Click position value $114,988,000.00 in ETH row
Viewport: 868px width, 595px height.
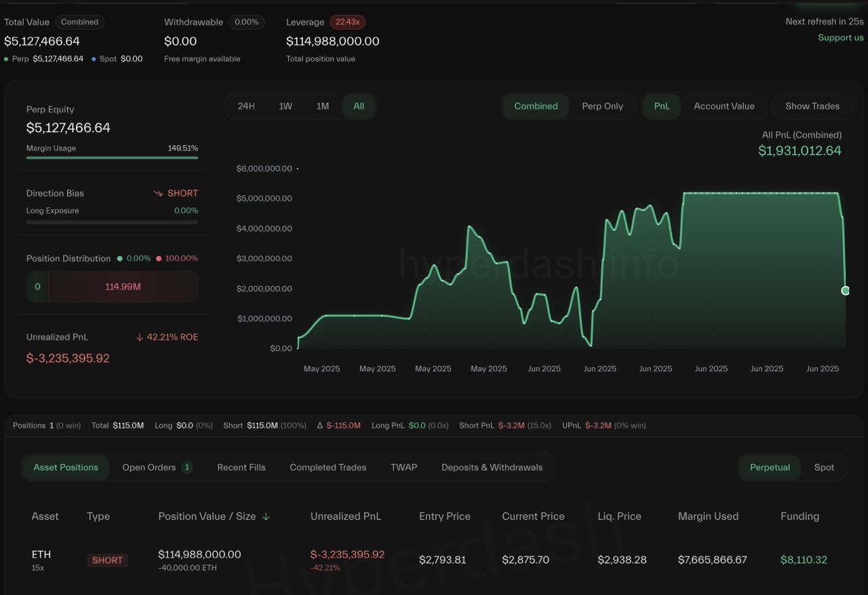[199, 554]
